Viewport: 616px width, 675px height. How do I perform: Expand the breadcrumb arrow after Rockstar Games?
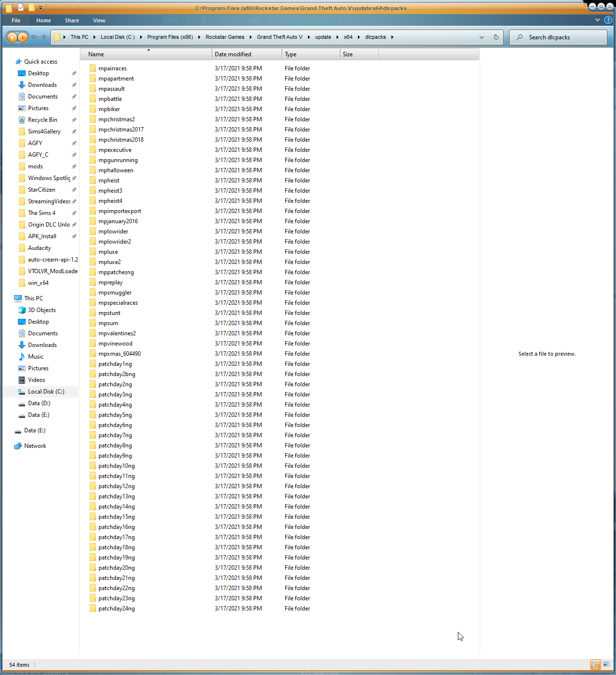coord(250,37)
